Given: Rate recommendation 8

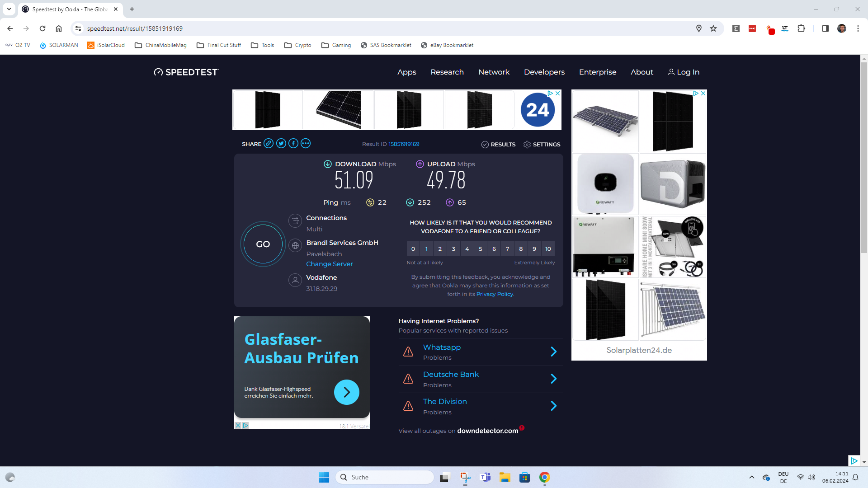Looking at the screenshot, I should tap(521, 249).
